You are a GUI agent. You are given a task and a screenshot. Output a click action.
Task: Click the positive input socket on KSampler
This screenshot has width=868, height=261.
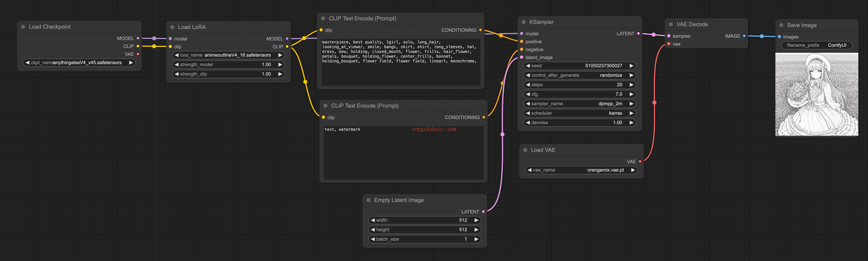(x=522, y=41)
